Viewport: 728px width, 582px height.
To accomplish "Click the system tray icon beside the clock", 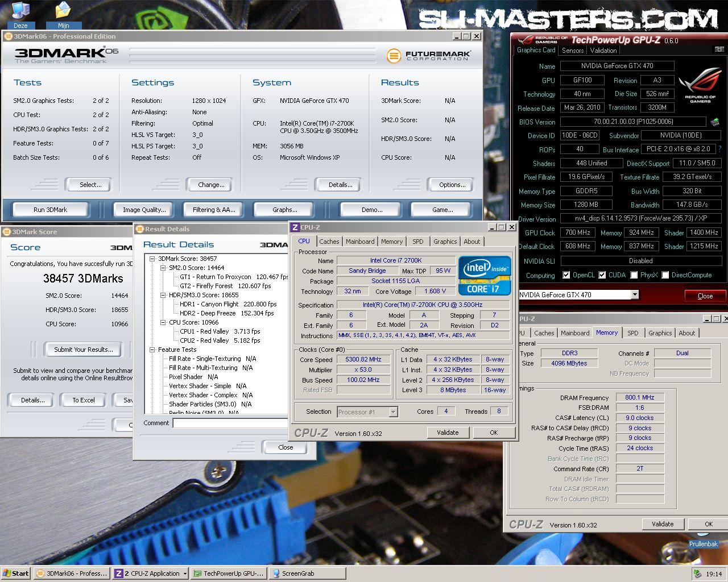I will coord(697,574).
